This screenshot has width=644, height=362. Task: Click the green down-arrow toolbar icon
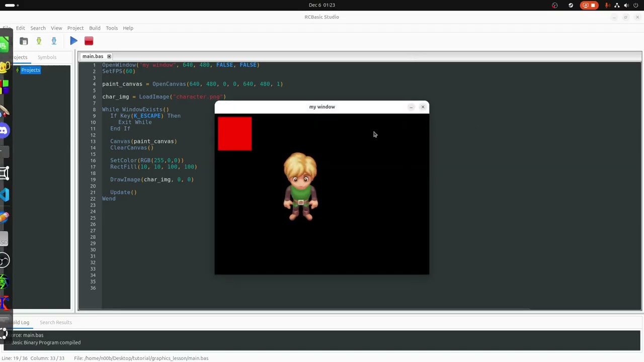(x=39, y=41)
